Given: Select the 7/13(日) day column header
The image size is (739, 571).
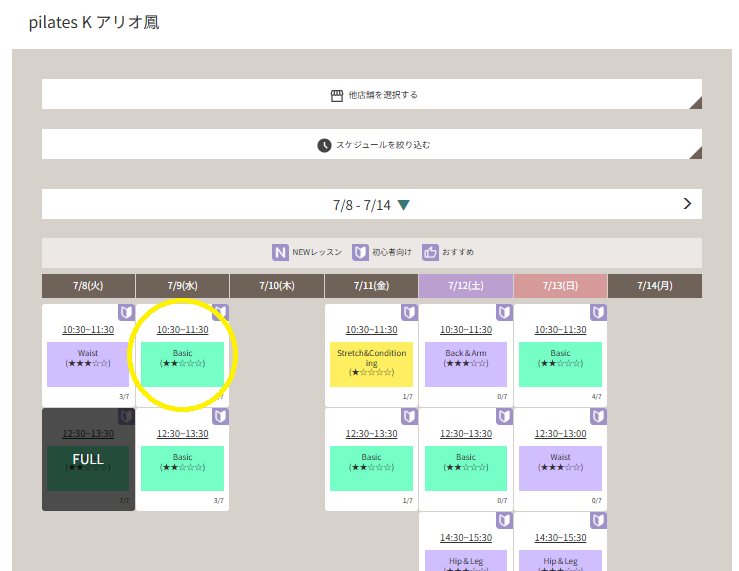Looking at the screenshot, I should point(560,286).
